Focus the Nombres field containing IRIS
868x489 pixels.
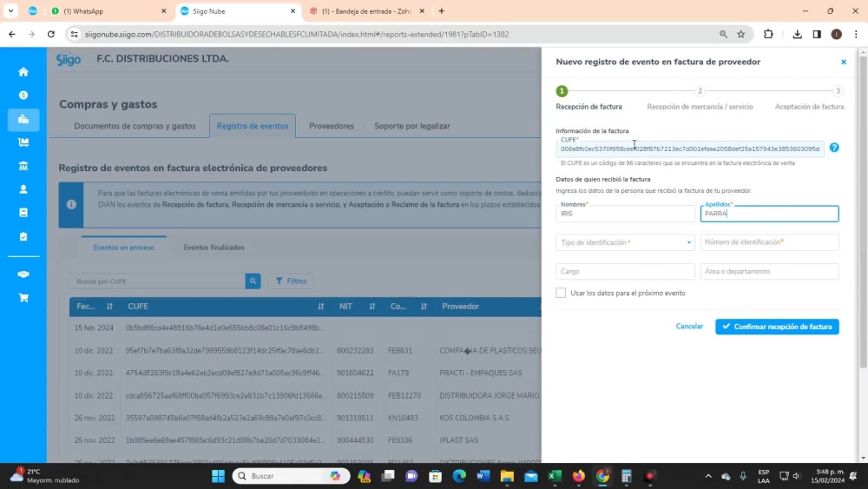click(626, 214)
